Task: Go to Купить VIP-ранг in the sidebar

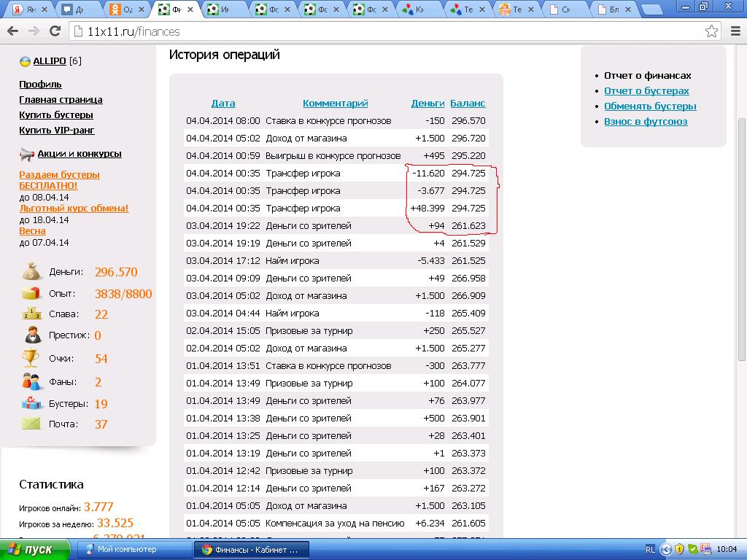Action: (57, 131)
